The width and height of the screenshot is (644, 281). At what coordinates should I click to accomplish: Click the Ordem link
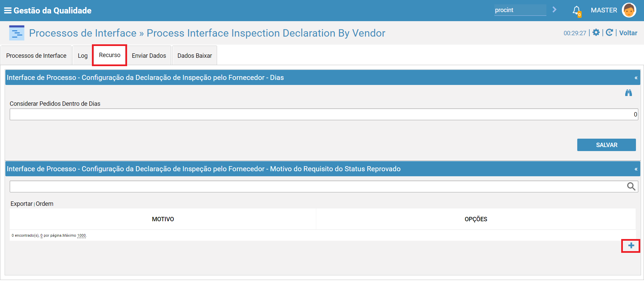pos(45,204)
